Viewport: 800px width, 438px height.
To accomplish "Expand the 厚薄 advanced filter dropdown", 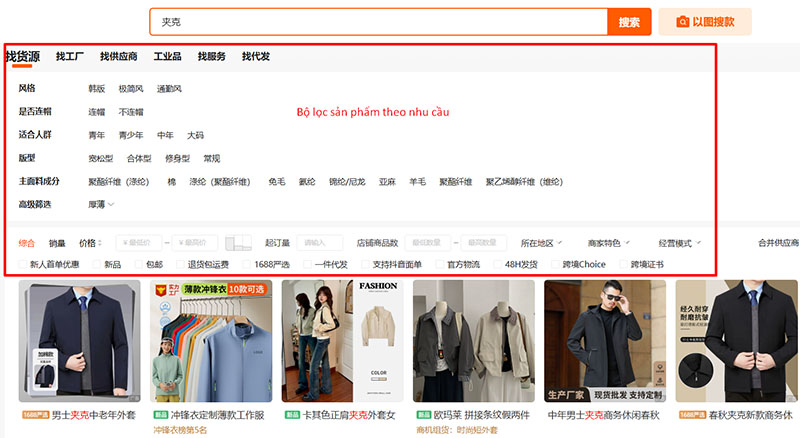I will point(101,204).
